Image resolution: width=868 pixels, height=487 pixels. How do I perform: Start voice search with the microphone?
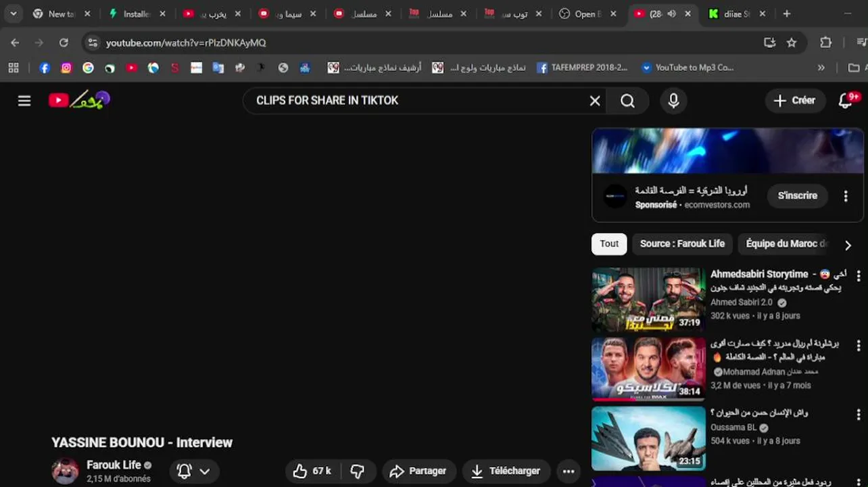coord(673,101)
